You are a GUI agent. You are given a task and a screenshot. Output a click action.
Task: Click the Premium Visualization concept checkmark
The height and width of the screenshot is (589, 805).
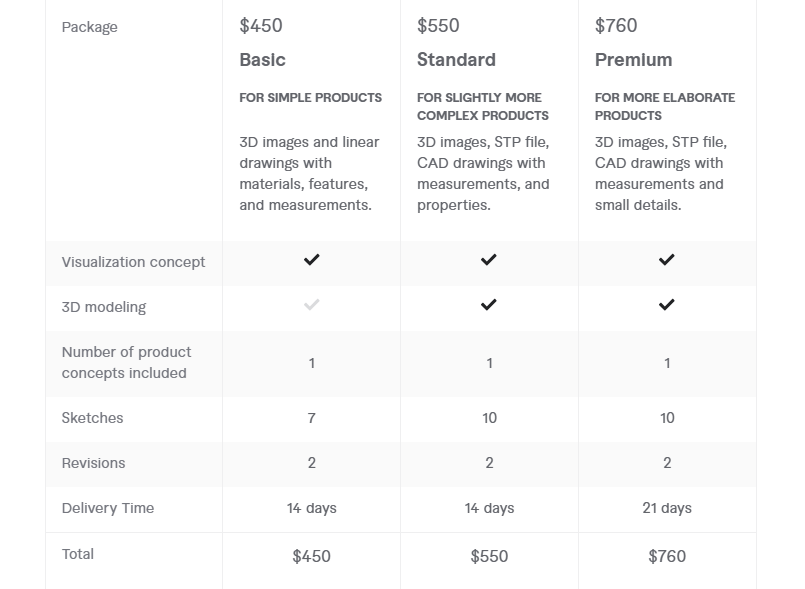pyautogui.click(x=667, y=260)
